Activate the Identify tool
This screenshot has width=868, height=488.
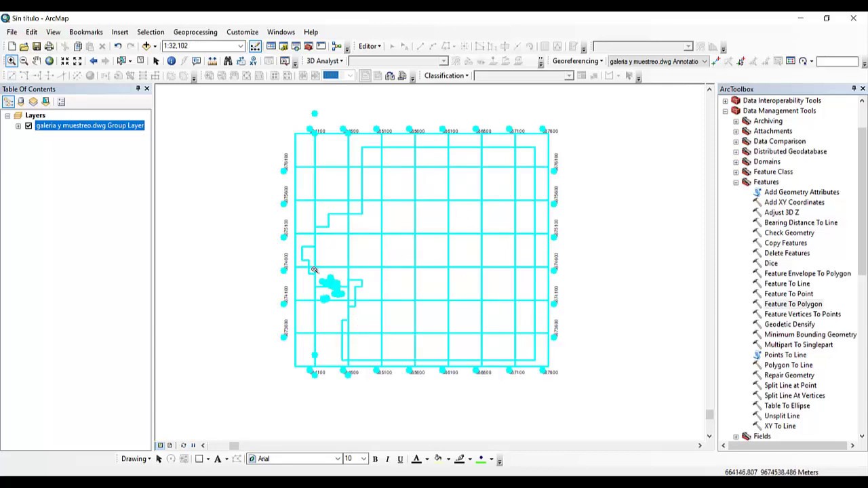pyautogui.click(x=171, y=61)
